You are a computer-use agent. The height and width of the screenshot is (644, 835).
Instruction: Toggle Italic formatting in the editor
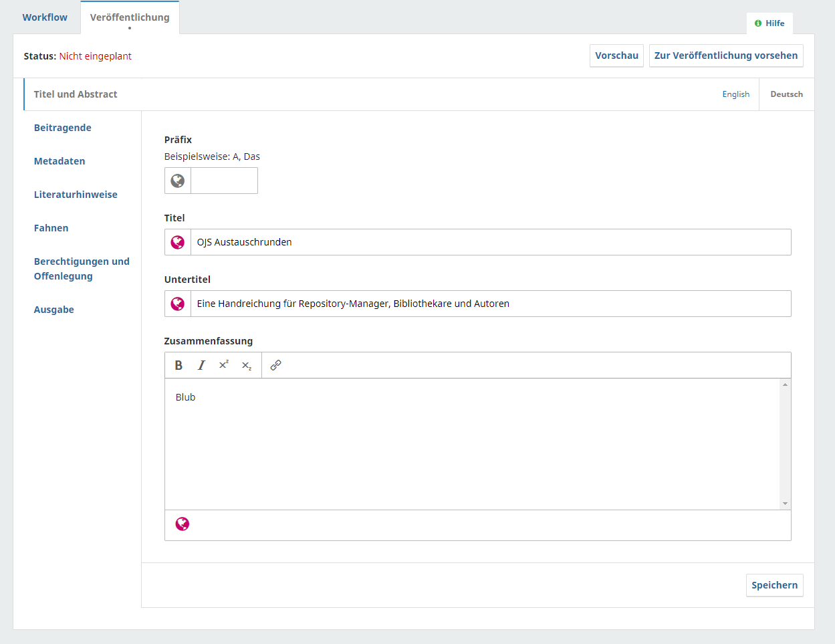(201, 365)
